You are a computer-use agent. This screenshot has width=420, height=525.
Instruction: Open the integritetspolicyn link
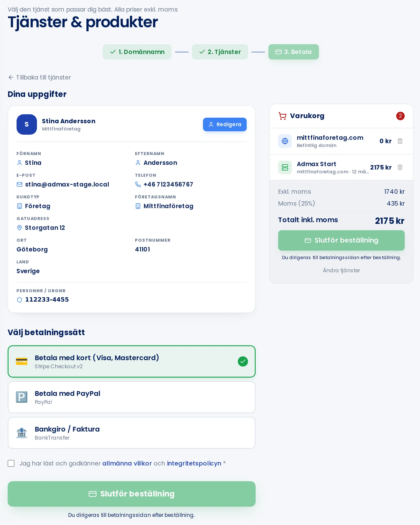tap(194, 463)
